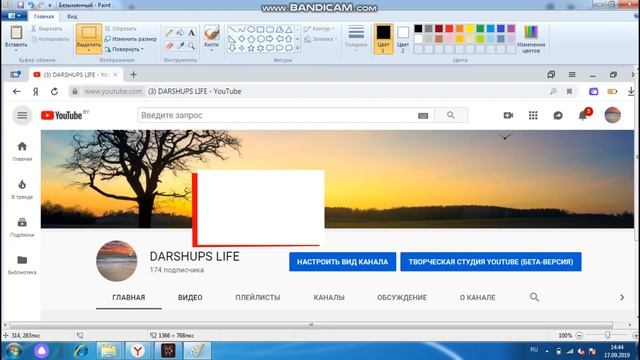The width and height of the screenshot is (640, 360).
Task: Open Subscriptions in YouTube sidebar
Action: [22, 227]
